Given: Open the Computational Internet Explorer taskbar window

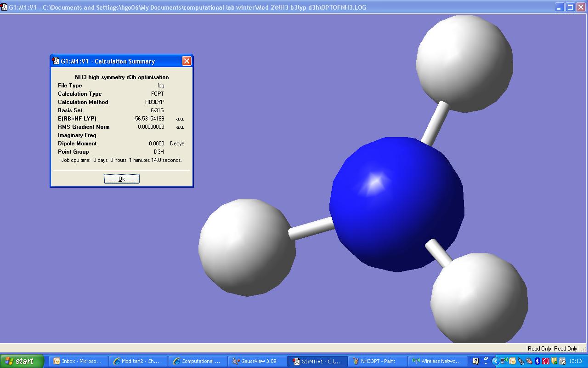Looking at the screenshot, I should (x=197, y=361).
